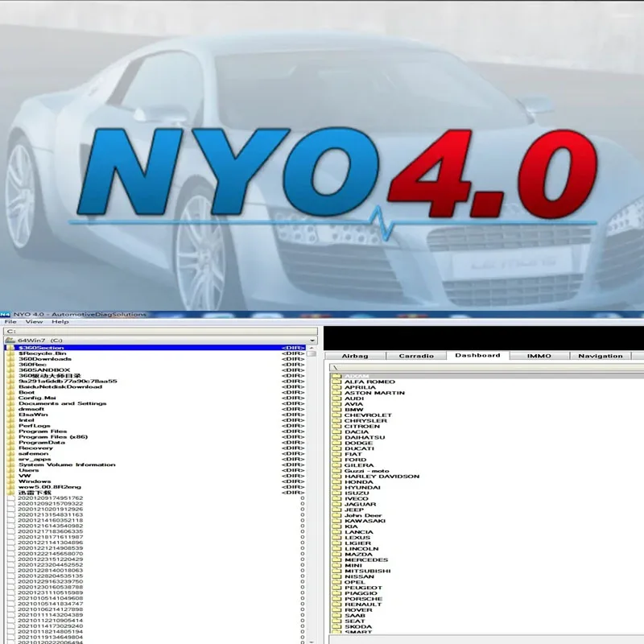This screenshot has width=644, height=644.
Task: Select the 'Users' folder row
Action: pyautogui.click(x=155, y=470)
